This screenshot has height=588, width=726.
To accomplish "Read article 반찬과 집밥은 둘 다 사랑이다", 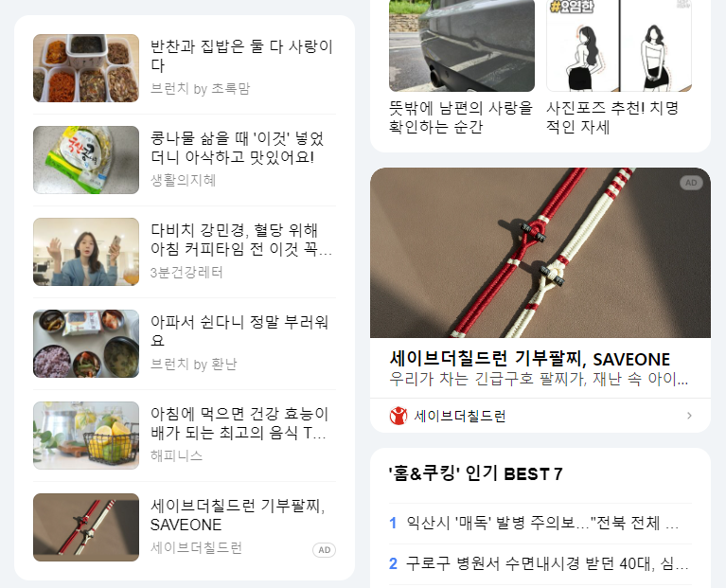I will [x=241, y=56].
